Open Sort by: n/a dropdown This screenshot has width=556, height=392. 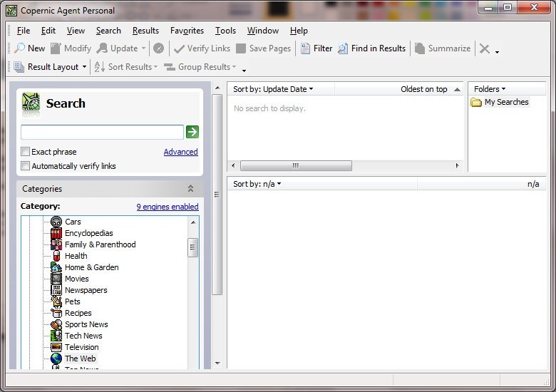coord(257,184)
